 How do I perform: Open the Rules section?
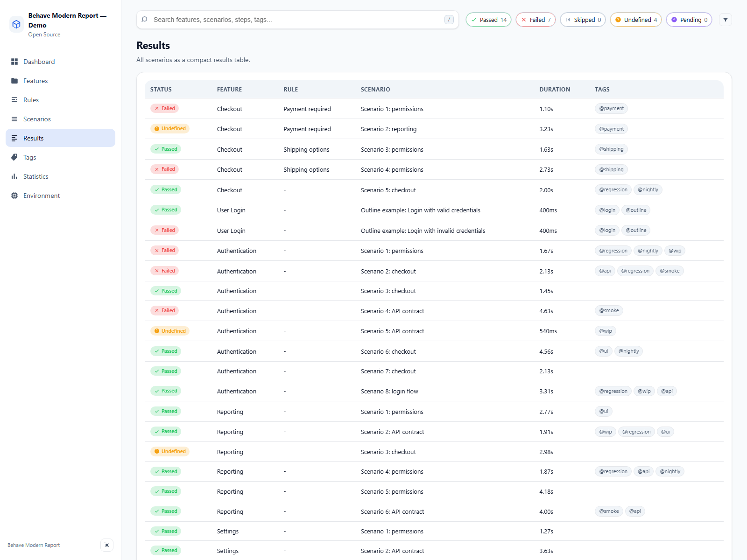click(60, 100)
